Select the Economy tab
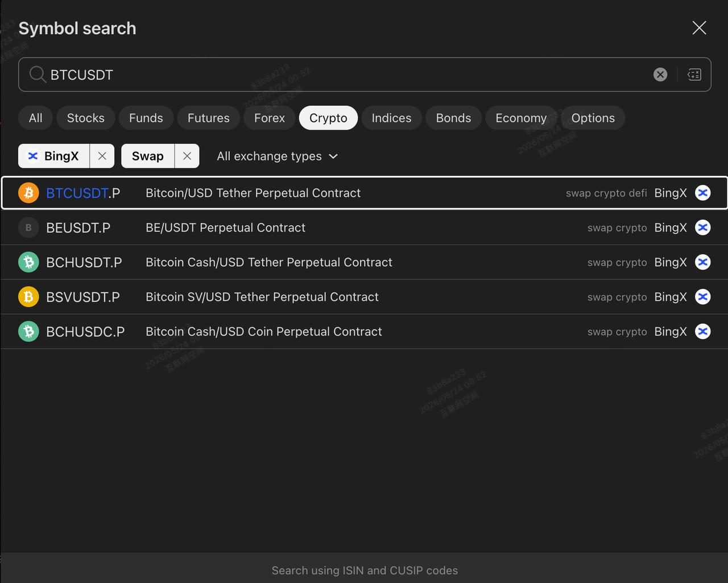 tap(521, 118)
